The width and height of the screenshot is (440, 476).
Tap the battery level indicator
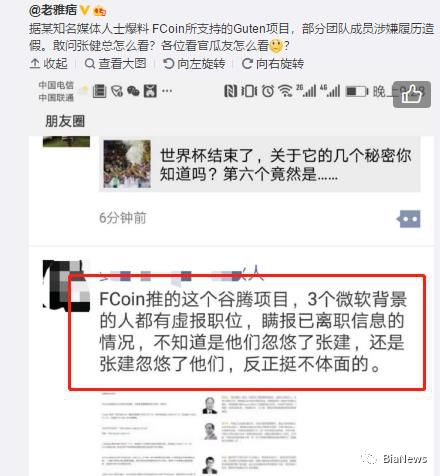pos(357,91)
